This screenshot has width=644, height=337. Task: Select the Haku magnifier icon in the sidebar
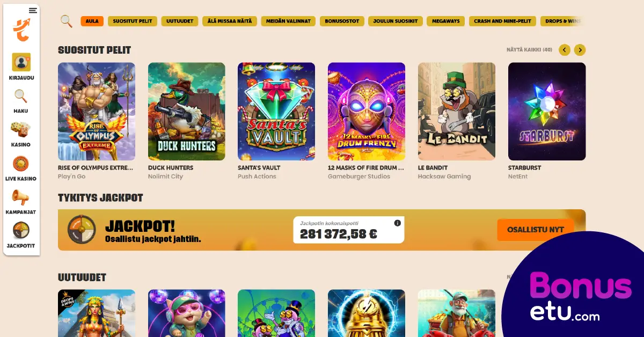[21, 97]
